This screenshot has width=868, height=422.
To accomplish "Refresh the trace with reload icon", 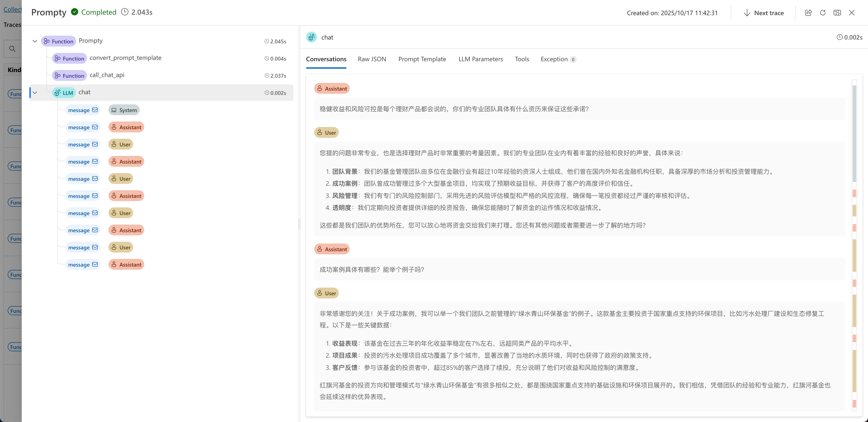I will pos(823,13).
